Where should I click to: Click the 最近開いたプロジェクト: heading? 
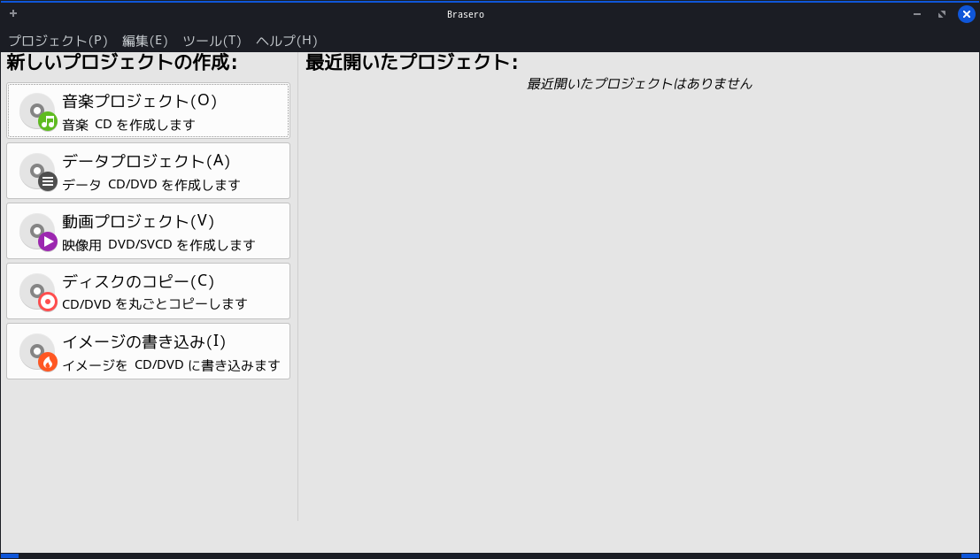tap(412, 63)
